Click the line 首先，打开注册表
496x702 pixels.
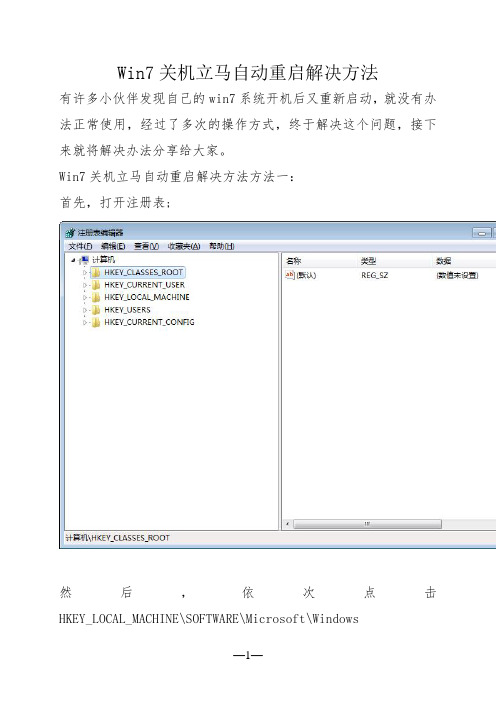[115, 203]
